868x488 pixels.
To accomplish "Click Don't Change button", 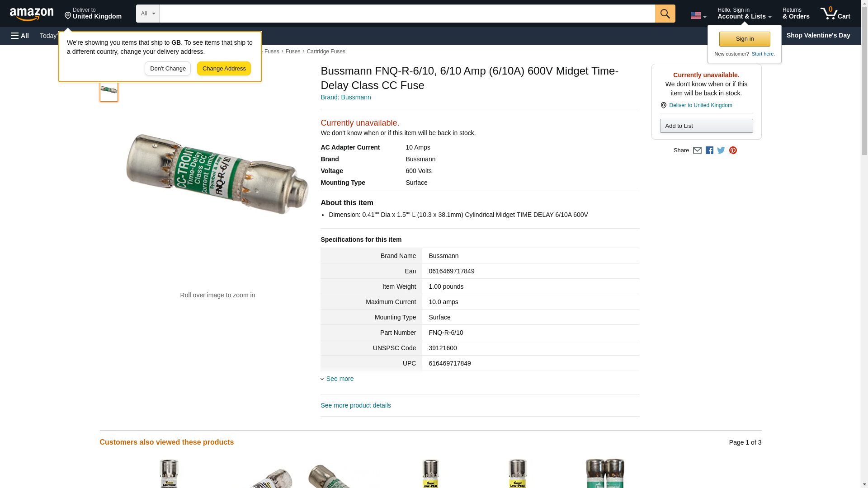I will pos(168,69).
